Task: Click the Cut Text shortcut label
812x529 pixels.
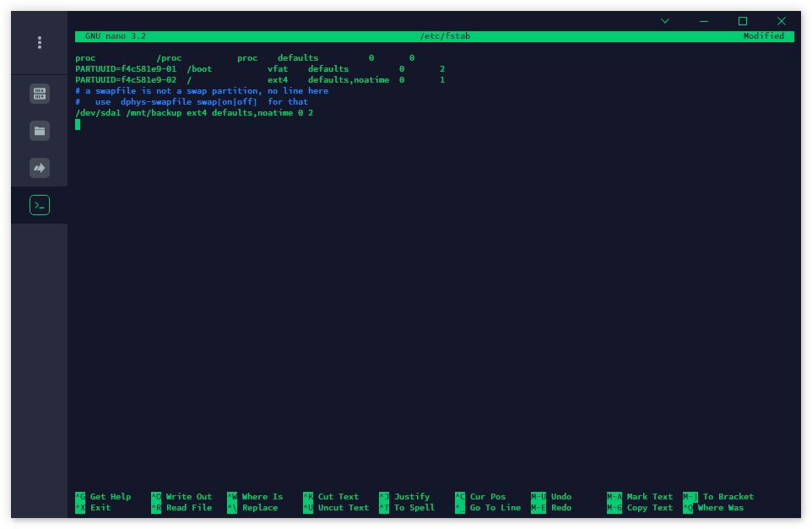Action: click(338, 497)
